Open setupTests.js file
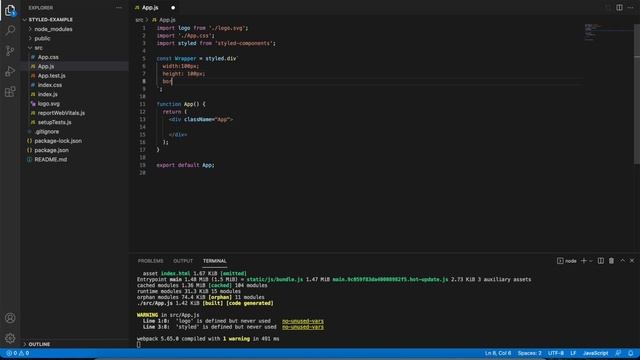The image size is (640, 360). pyautogui.click(x=54, y=122)
